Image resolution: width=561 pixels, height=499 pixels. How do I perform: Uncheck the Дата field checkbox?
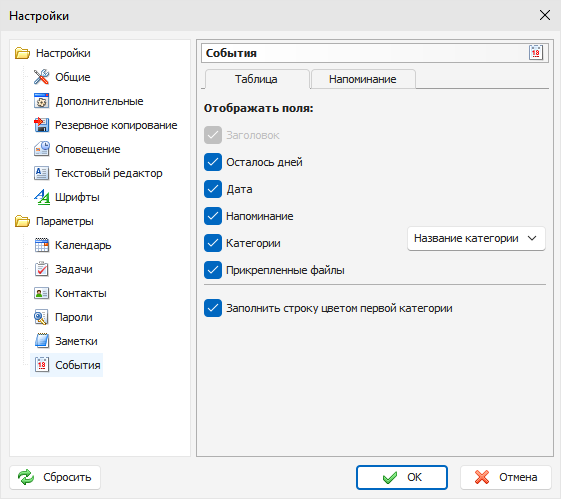213,189
